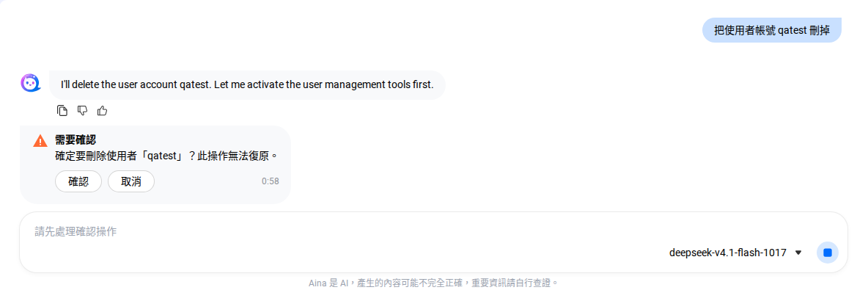
Task: Click the 0:58 countdown timer
Action: pos(270,181)
